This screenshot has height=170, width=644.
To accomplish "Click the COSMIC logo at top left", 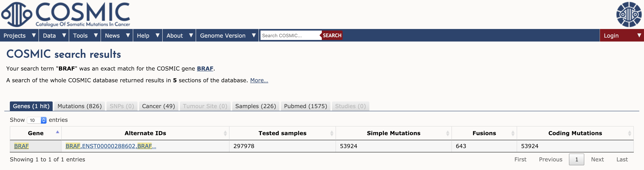I will click(65, 14).
